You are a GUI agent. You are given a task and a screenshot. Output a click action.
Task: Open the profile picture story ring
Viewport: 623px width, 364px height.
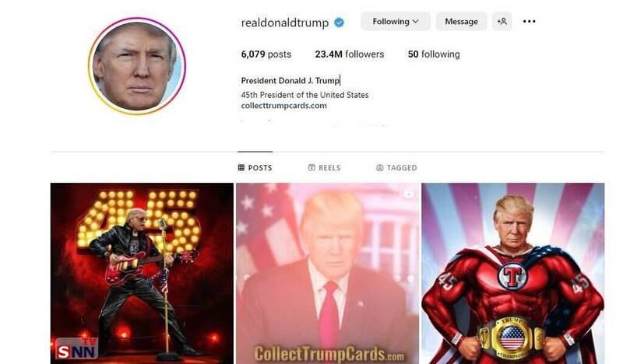137,66
